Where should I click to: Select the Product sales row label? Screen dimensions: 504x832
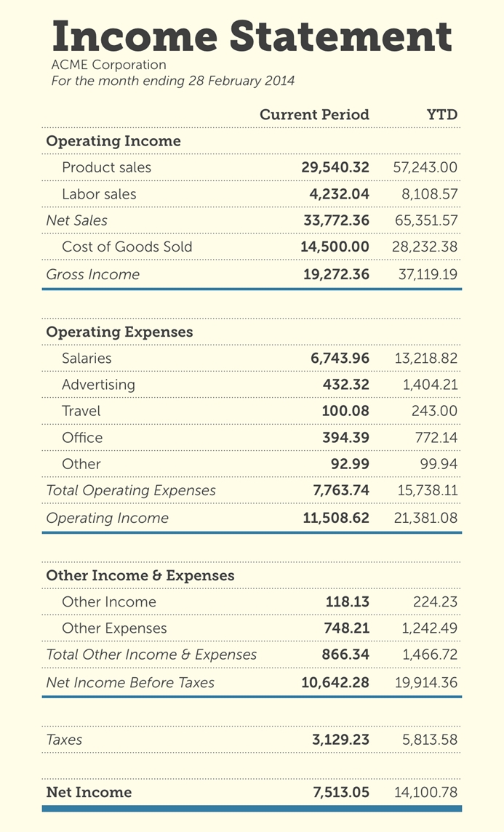(106, 167)
